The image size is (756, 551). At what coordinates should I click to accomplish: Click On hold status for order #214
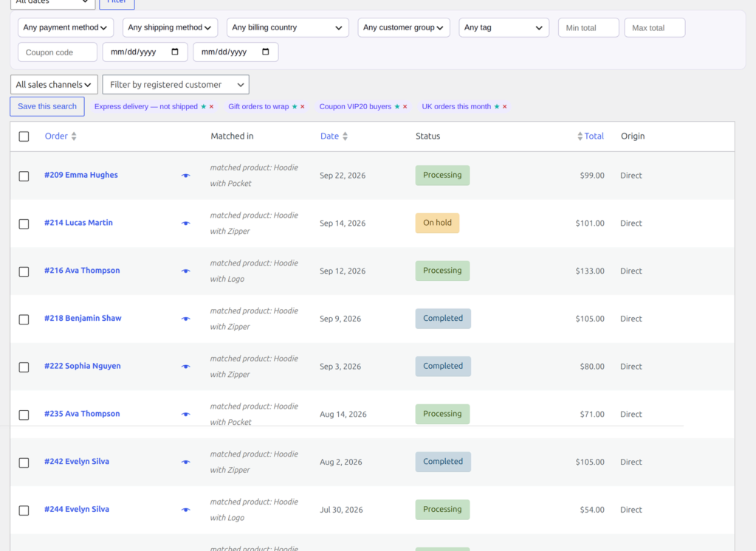[437, 223]
